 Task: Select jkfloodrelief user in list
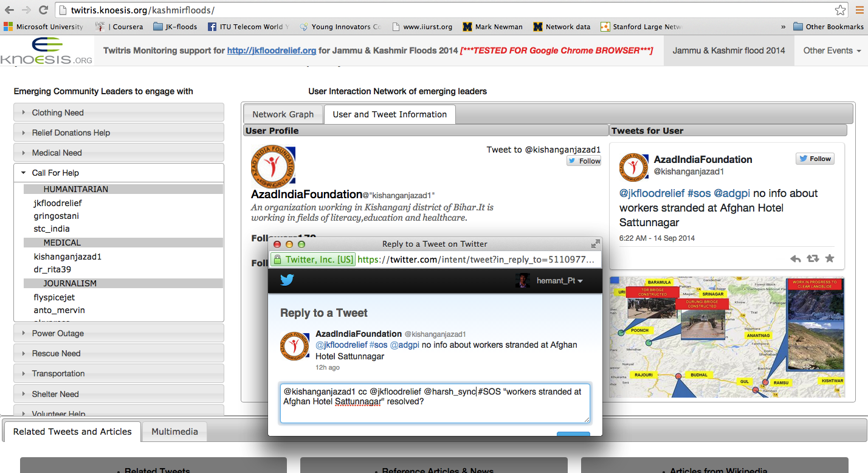click(x=58, y=203)
